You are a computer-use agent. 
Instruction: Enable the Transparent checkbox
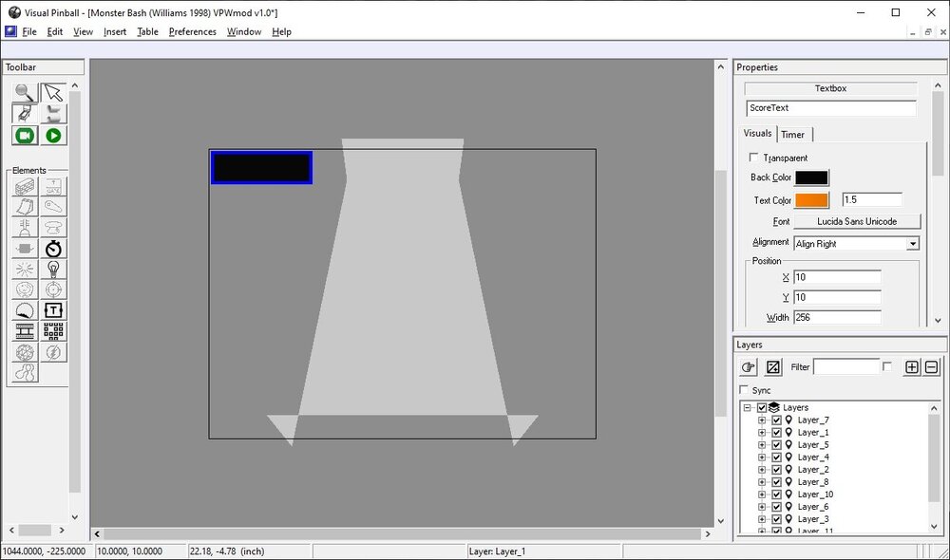pos(753,158)
